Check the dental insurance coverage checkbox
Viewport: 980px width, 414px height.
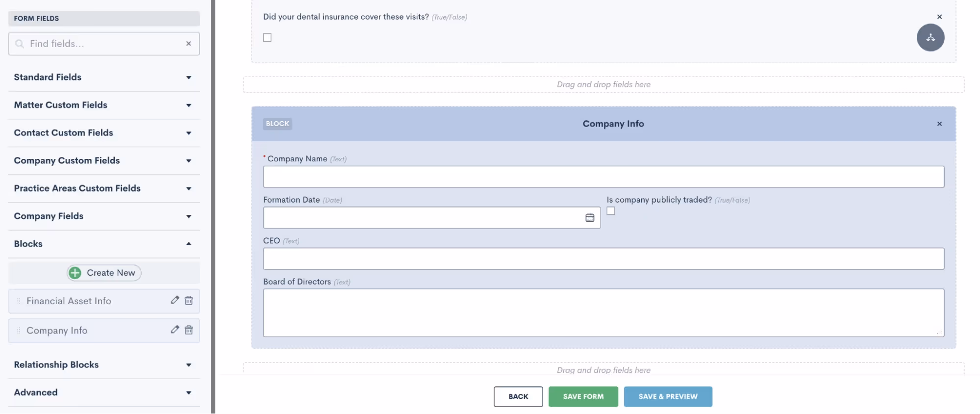(267, 37)
